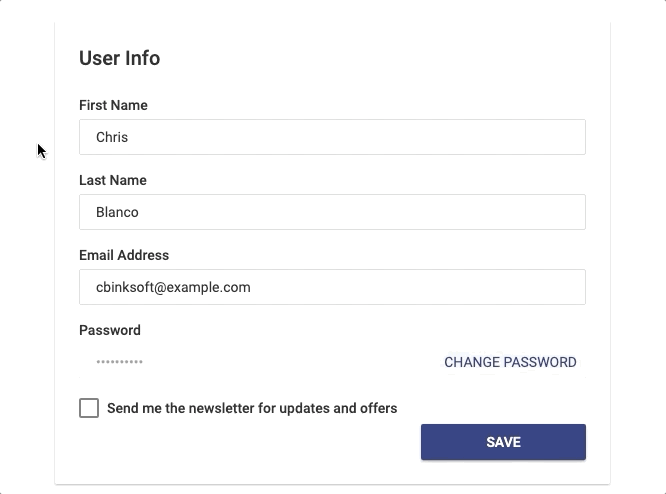Click the "Last Name" field label
Image resolution: width=666 pixels, height=494 pixels.
click(112, 180)
